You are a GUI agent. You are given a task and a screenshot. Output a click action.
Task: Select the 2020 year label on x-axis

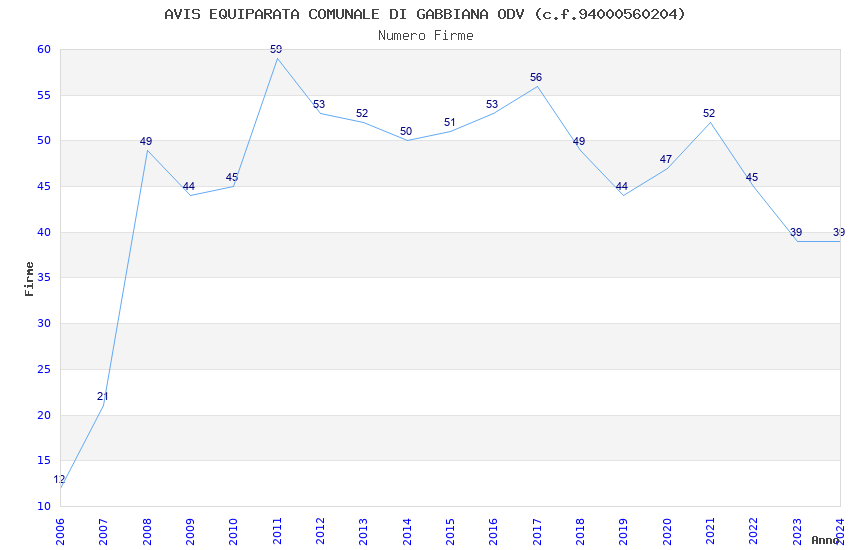pos(667,532)
